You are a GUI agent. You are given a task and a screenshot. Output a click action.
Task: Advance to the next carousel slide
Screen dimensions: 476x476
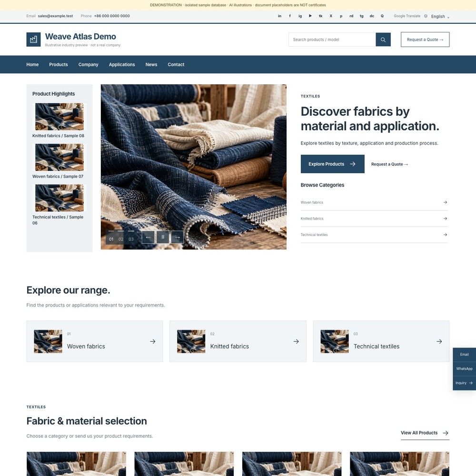pos(177,237)
